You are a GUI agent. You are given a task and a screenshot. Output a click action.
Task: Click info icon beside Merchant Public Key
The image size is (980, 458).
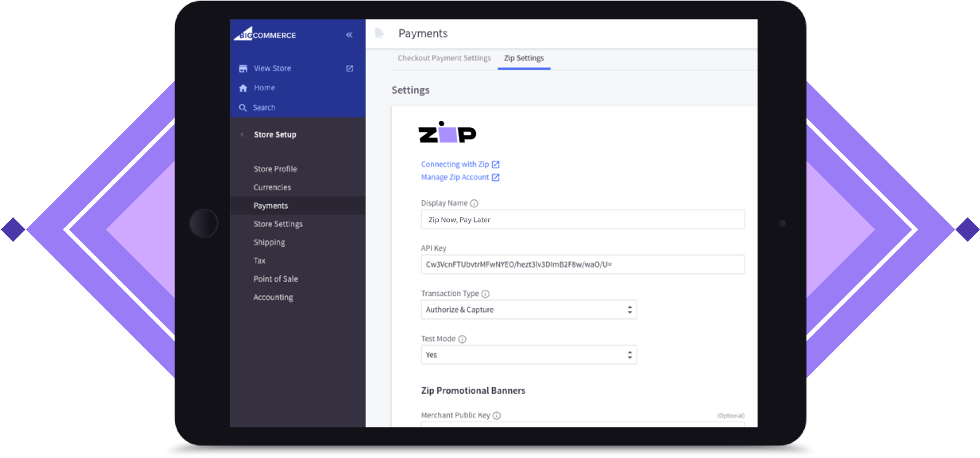pyautogui.click(x=497, y=416)
